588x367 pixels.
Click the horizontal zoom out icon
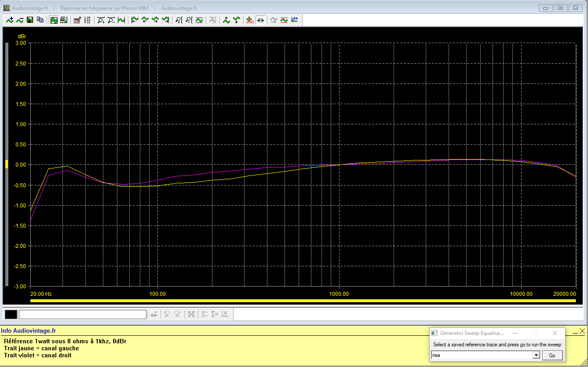pos(111,20)
